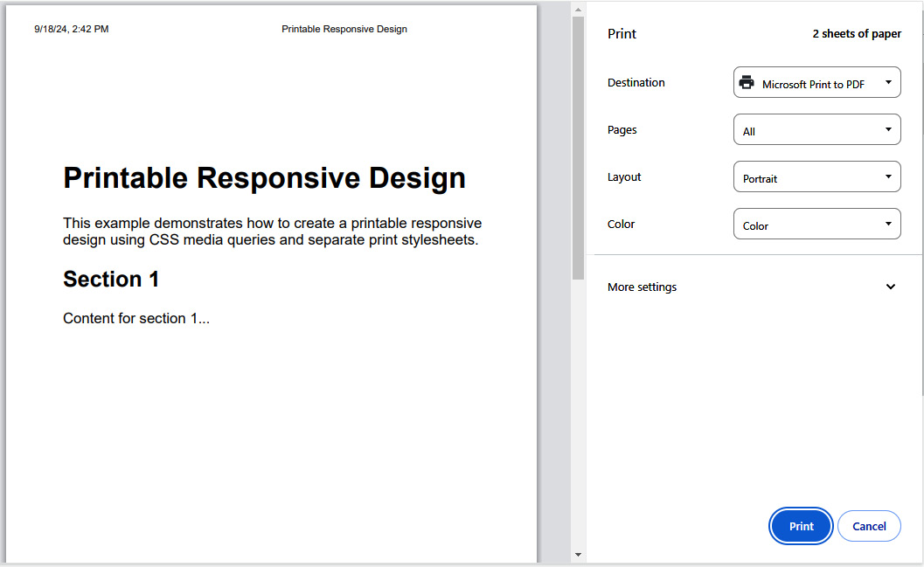Click 'Content for section 1...' text

tap(136, 319)
